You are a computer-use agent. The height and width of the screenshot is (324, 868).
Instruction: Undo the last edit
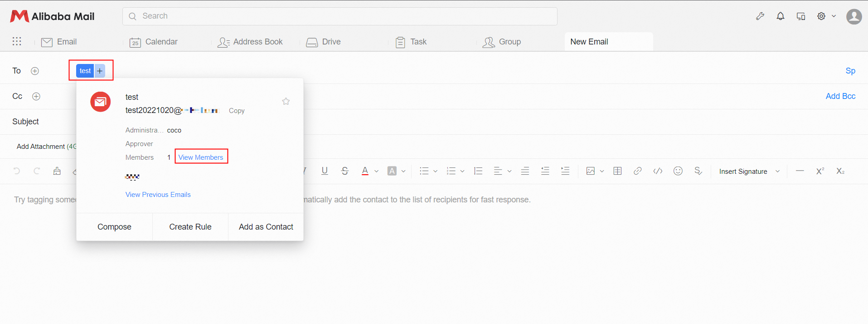pos(17,171)
